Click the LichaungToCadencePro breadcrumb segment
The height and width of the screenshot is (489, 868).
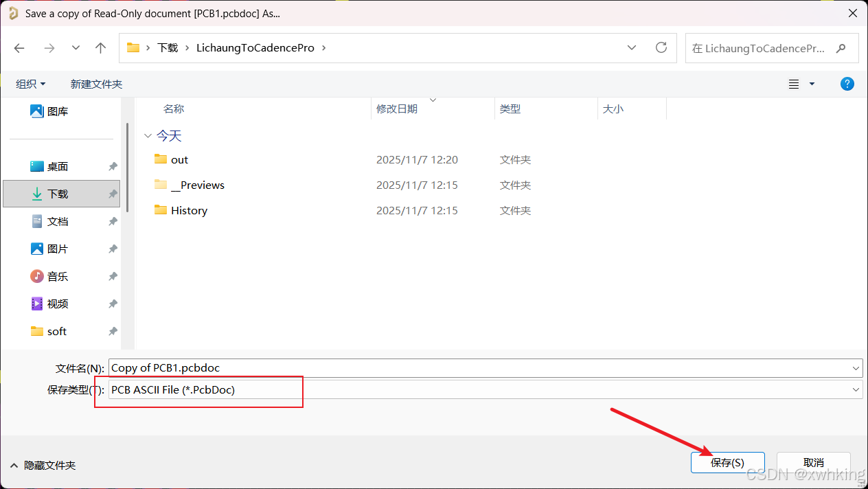click(255, 47)
